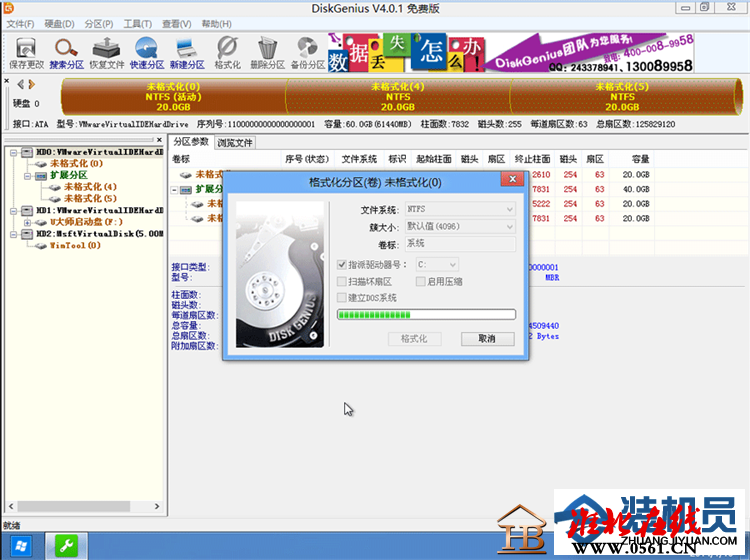This screenshot has height=560, width=750.
Task: Click the green wrench taskbar app icon
Action: [66, 546]
